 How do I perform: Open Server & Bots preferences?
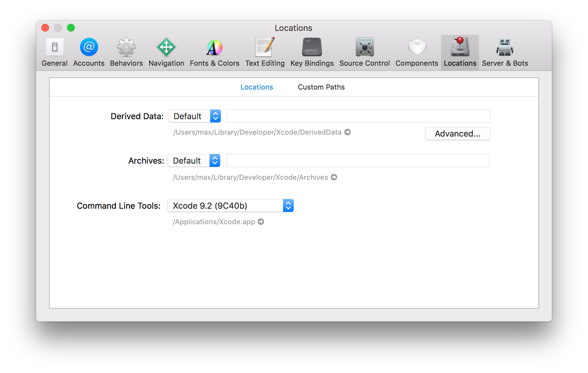(505, 52)
